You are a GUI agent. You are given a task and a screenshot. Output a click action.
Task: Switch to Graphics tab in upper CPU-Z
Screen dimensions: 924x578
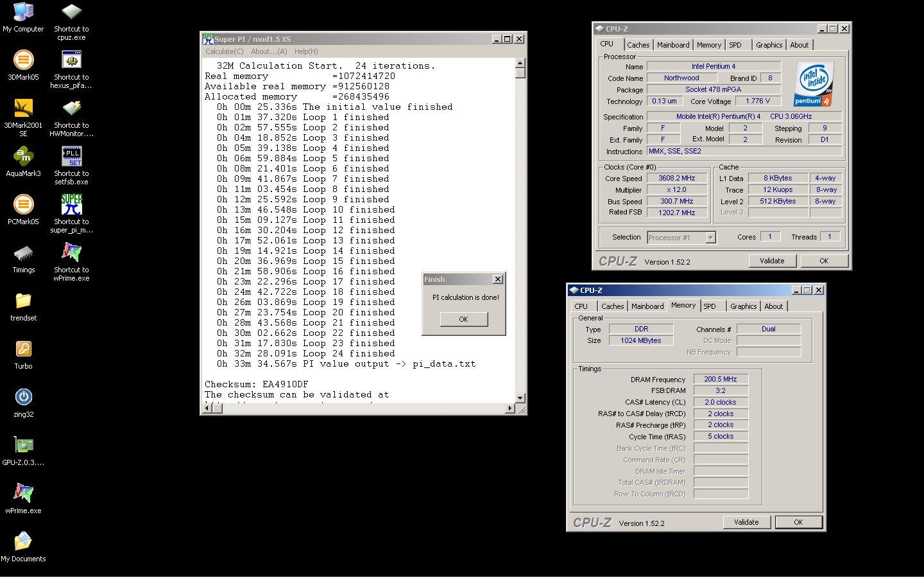tap(769, 45)
